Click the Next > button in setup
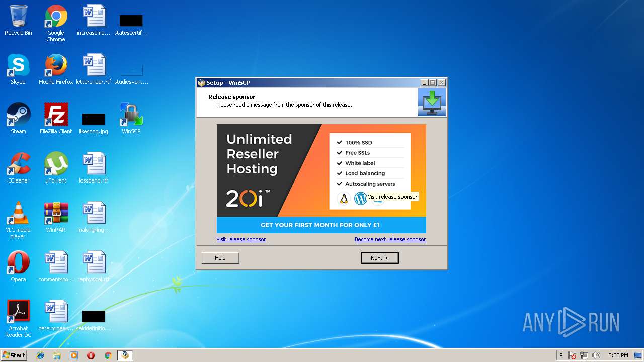644x362 pixels. point(380,258)
